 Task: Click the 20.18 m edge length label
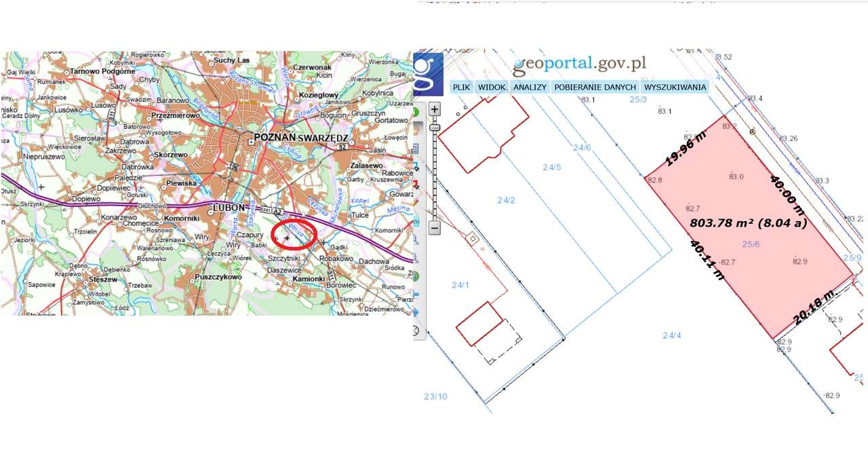(813, 307)
